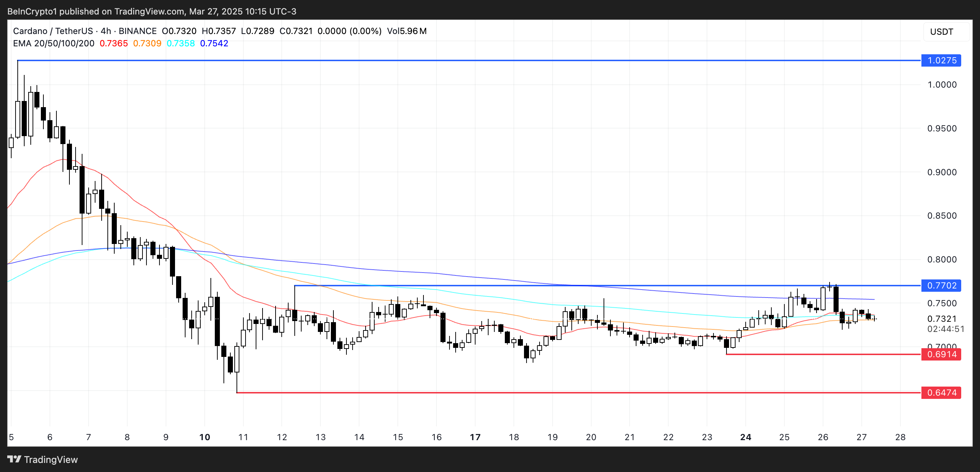Click the orange EMA 50 value 0.7309
Screen dimensions: 980x472
147,43
